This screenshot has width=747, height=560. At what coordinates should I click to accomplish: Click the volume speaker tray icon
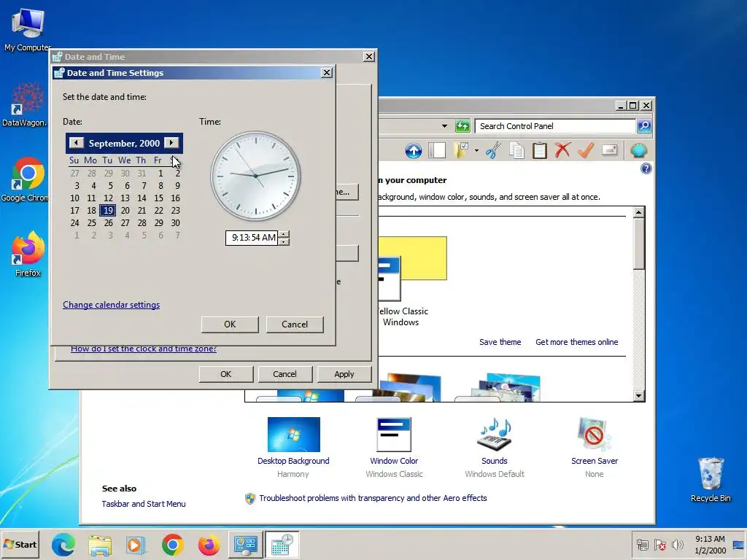[x=677, y=544]
